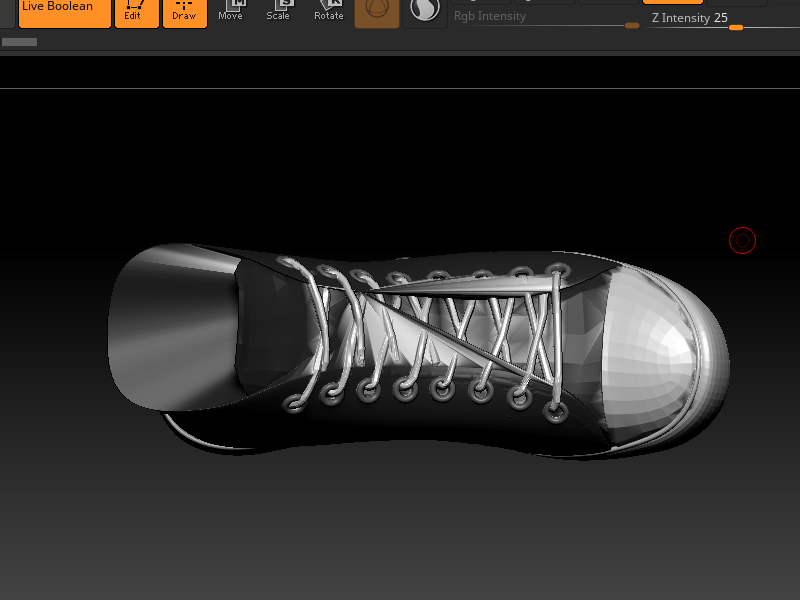800x600 pixels.
Task: Select the Move tool icon
Action: pyautogui.click(x=231, y=11)
